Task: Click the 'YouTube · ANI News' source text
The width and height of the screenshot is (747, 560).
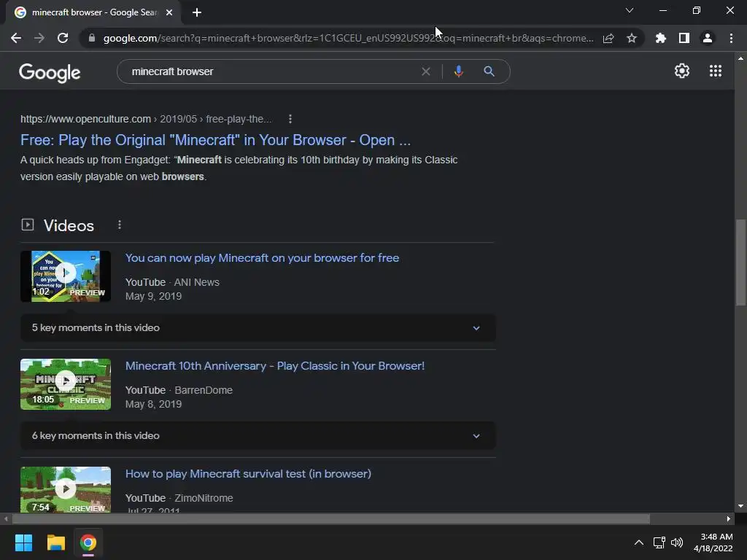Action: click(x=172, y=282)
